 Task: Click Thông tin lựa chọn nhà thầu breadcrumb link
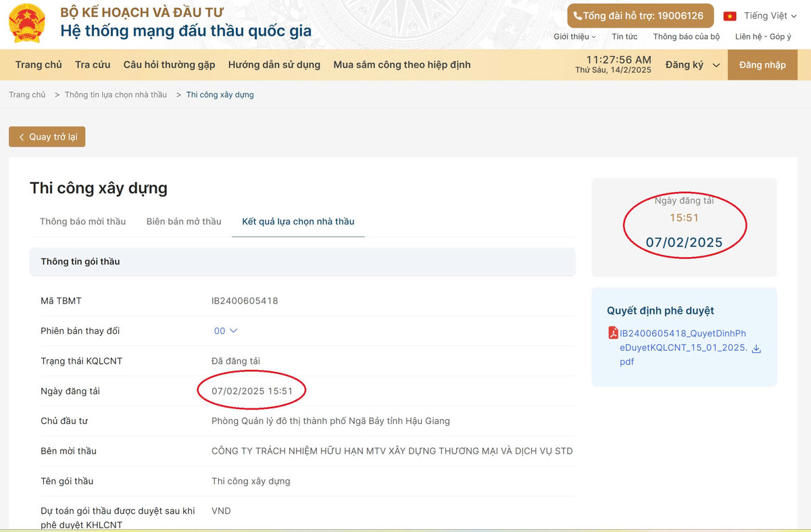116,95
